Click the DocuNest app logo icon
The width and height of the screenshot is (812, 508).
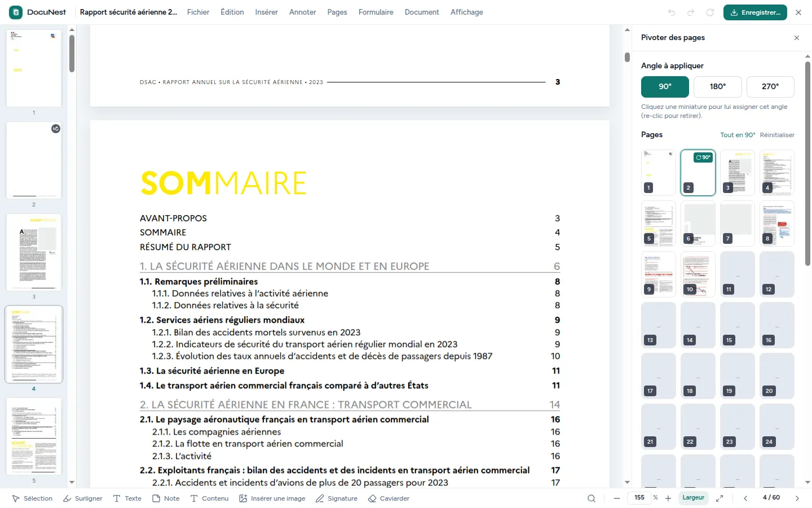coord(16,12)
